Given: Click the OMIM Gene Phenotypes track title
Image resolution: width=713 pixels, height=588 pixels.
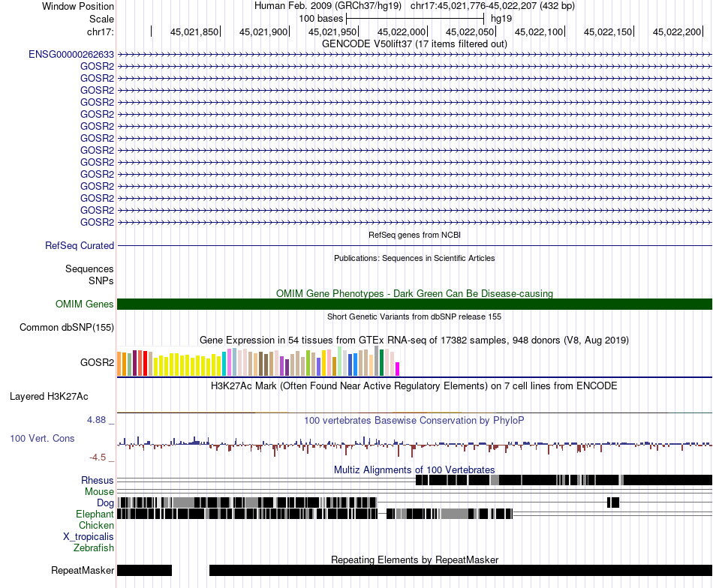Looking at the screenshot, I should [x=414, y=293].
